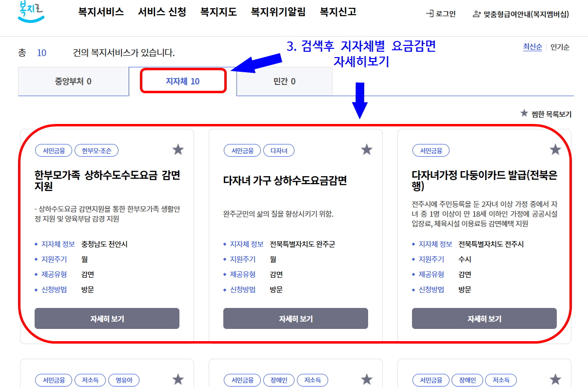This screenshot has width=588, height=387.
Task: Switch to the 민간 0 tab
Action: [x=284, y=81]
